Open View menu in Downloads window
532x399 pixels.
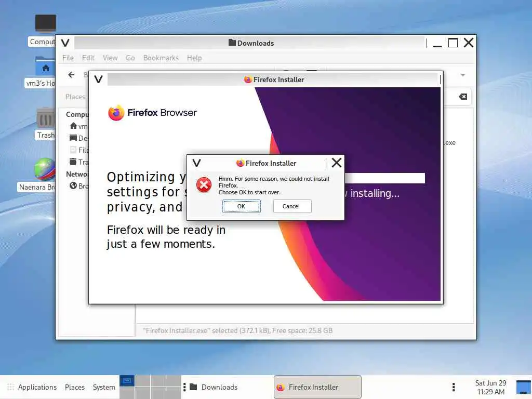(x=110, y=58)
